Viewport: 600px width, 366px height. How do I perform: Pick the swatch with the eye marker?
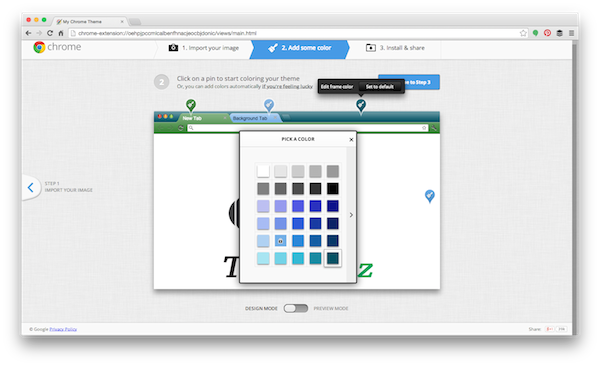pyautogui.click(x=280, y=241)
